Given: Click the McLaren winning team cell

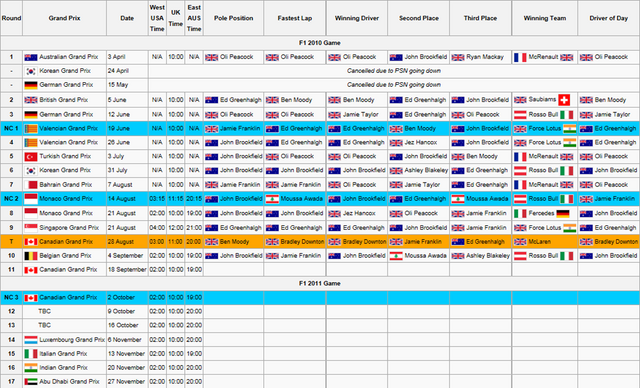Looking at the screenshot, I should [x=545, y=242].
